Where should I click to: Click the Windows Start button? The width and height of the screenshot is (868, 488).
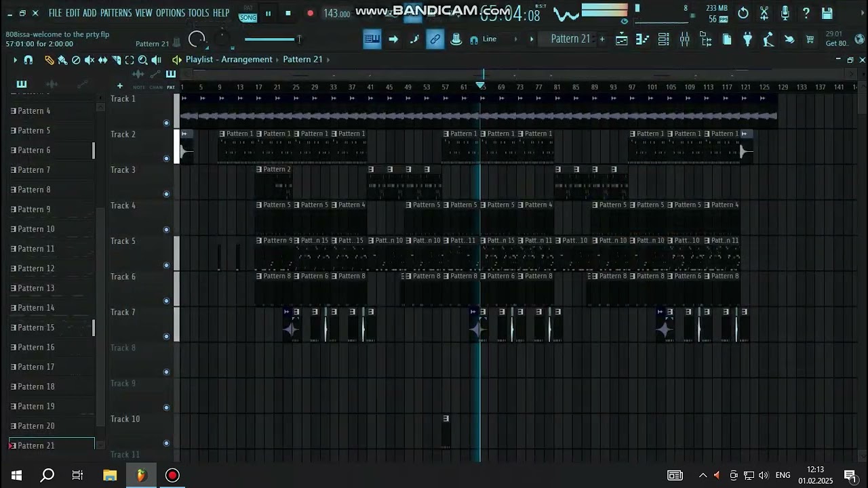[x=16, y=475]
